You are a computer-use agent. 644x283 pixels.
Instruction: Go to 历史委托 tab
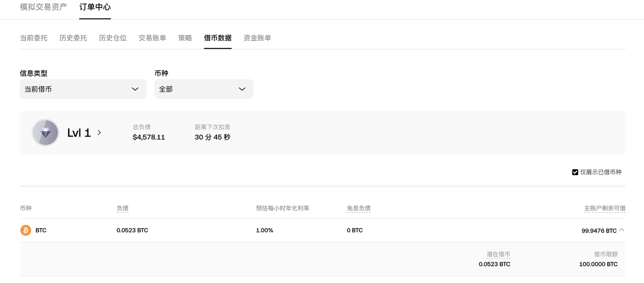(x=73, y=38)
